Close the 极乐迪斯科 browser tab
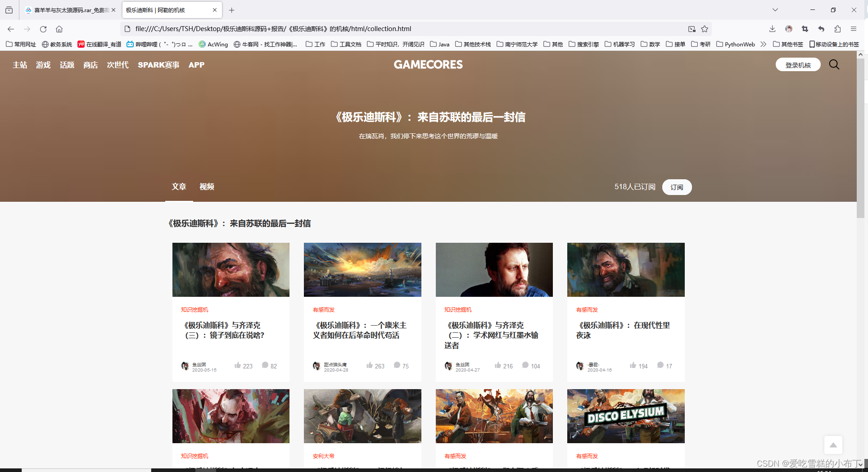The width and height of the screenshot is (868, 472). [x=215, y=10]
